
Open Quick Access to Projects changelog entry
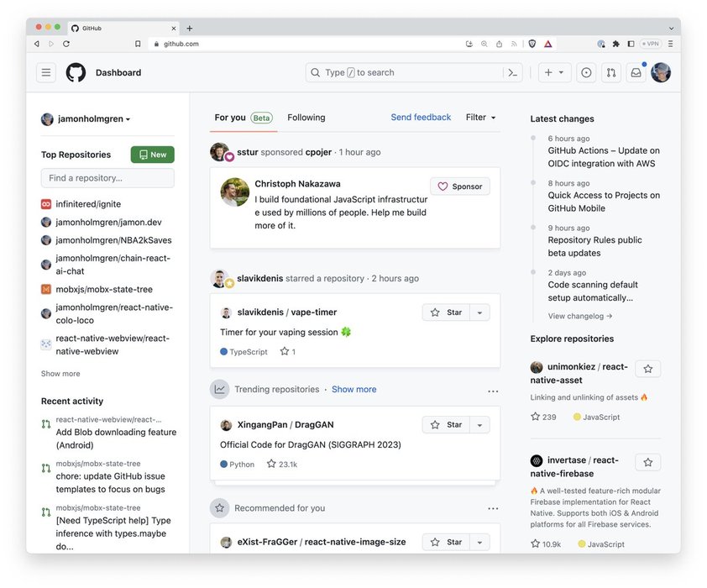[x=604, y=202]
